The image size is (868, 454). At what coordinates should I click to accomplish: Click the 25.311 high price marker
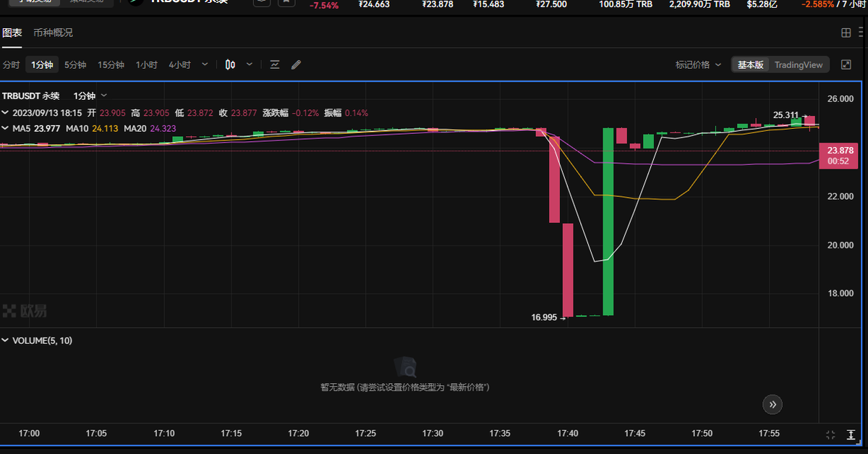(786, 114)
